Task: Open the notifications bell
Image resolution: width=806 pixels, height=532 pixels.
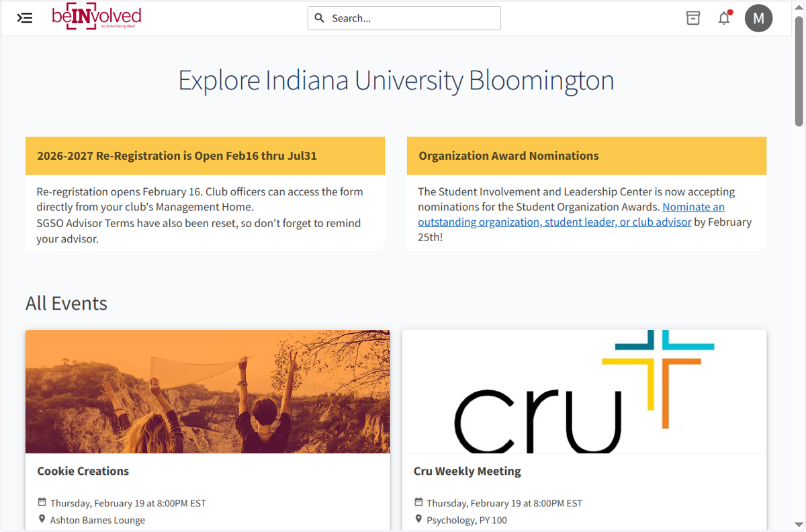Action: click(x=724, y=18)
